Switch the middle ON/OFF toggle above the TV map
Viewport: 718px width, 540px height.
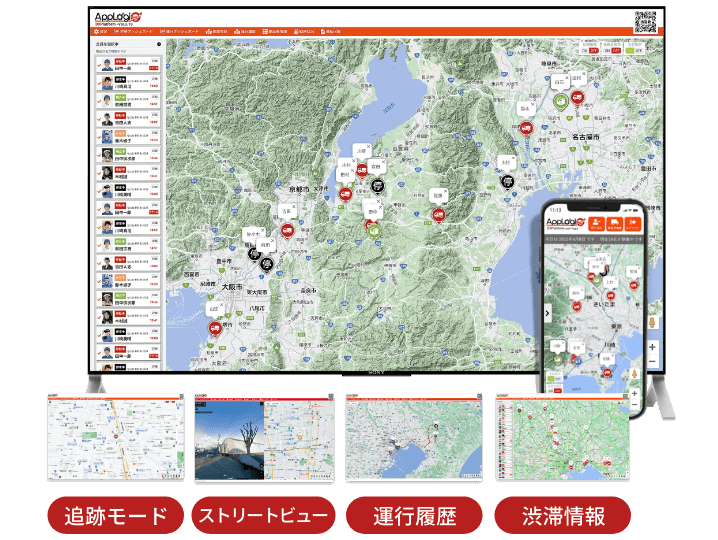pos(612,50)
